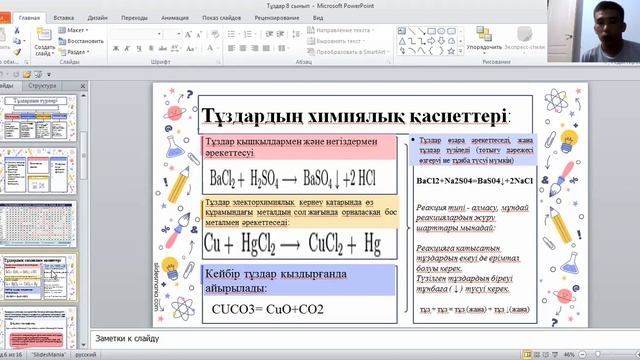Screen dimensions: 640x360
Task: Select the decrease list indent icon
Action: tap(269, 34)
